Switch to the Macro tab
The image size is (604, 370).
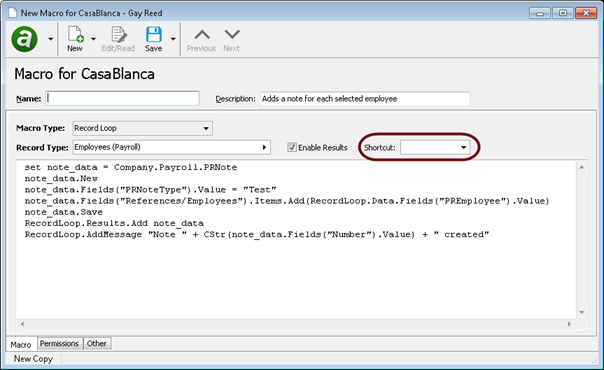click(21, 344)
